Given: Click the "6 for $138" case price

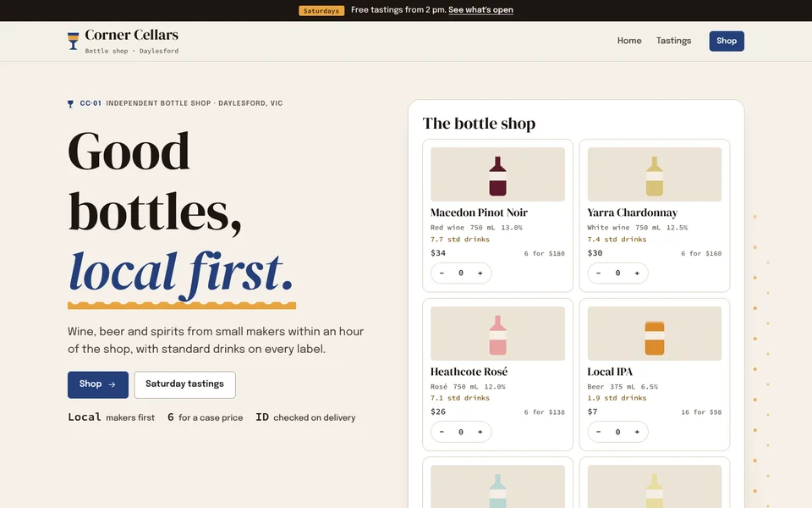Looking at the screenshot, I should (544, 412).
